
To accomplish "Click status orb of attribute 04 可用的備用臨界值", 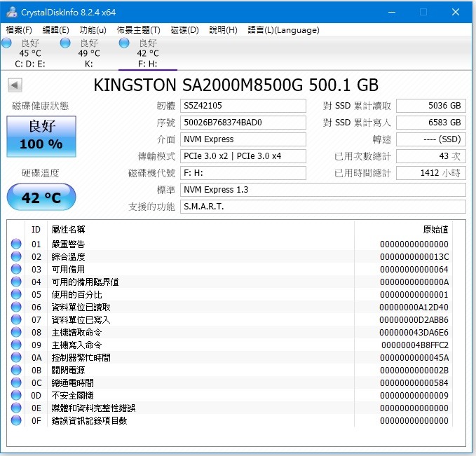I will coord(16,282).
